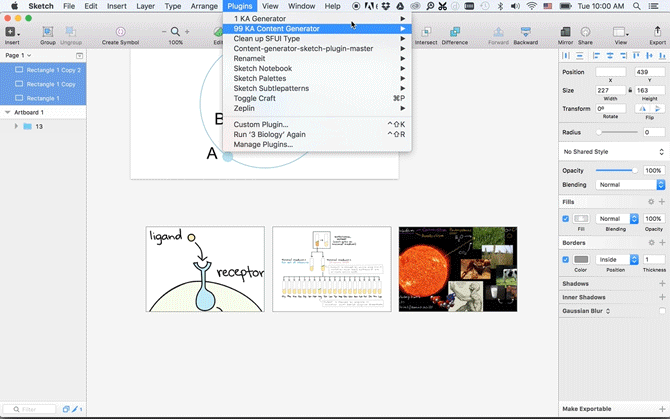This screenshot has width=670, height=419.
Task: Click the Group toolbar icon
Action: pos(48,32)
